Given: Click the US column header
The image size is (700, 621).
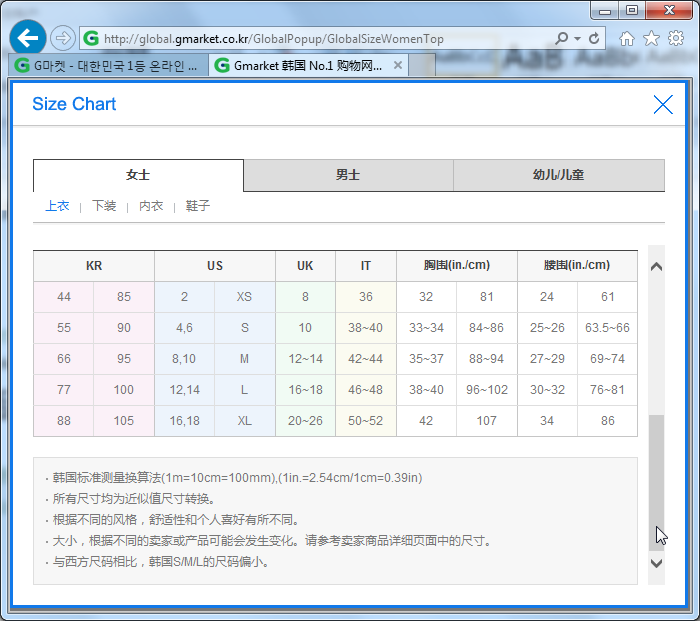Looking at the screenshot, I should pyautogui.click(x=215, y=266).
